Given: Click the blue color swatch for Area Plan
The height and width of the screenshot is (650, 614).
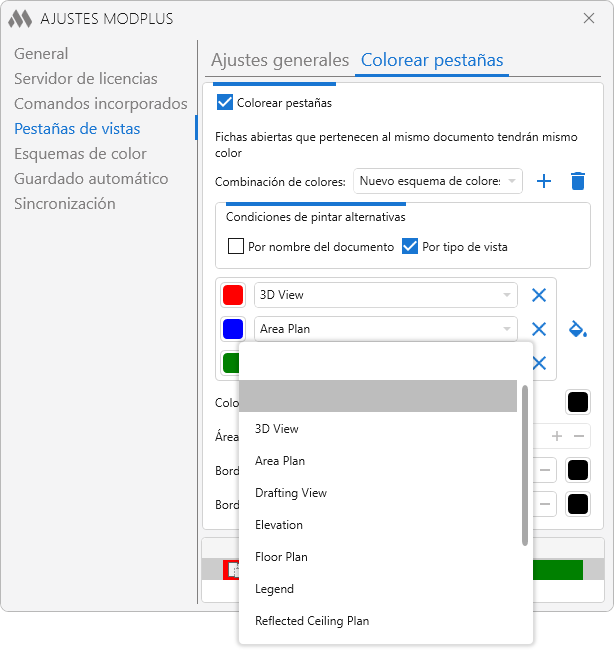Looking at the screenshot, I should (x=233, y=329).
